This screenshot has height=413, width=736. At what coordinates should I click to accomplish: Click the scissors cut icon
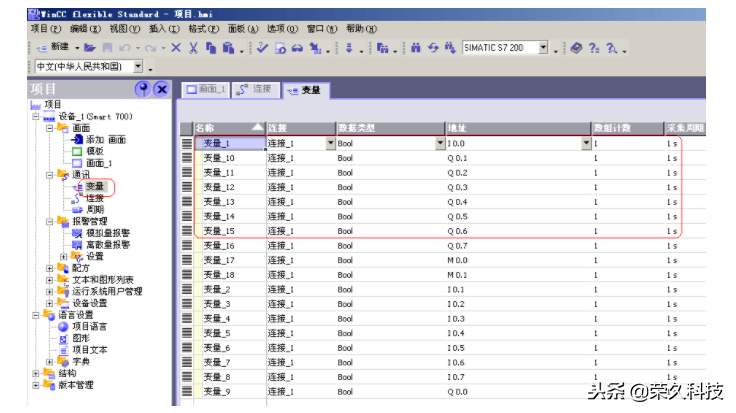(x=193, y=48)
